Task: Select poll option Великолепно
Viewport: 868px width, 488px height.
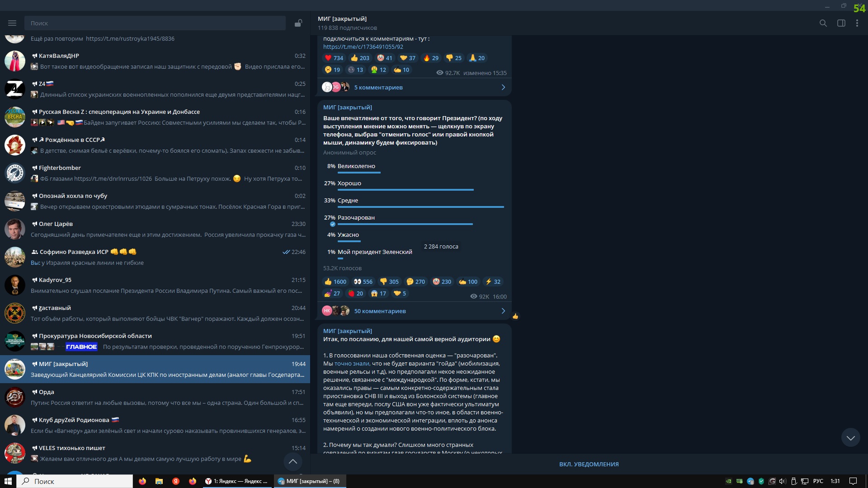Action: (414, 168)
